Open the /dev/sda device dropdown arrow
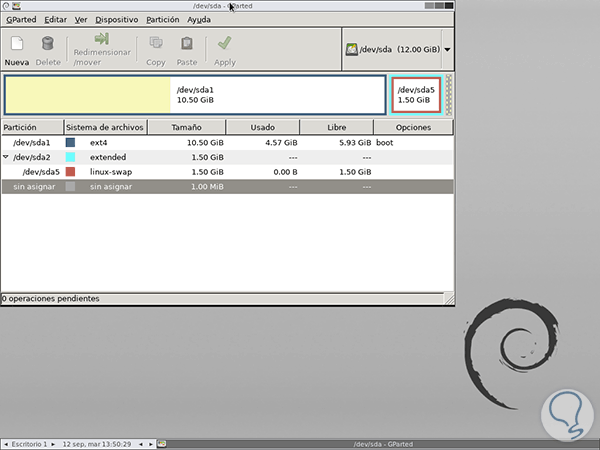 [447, 49]
